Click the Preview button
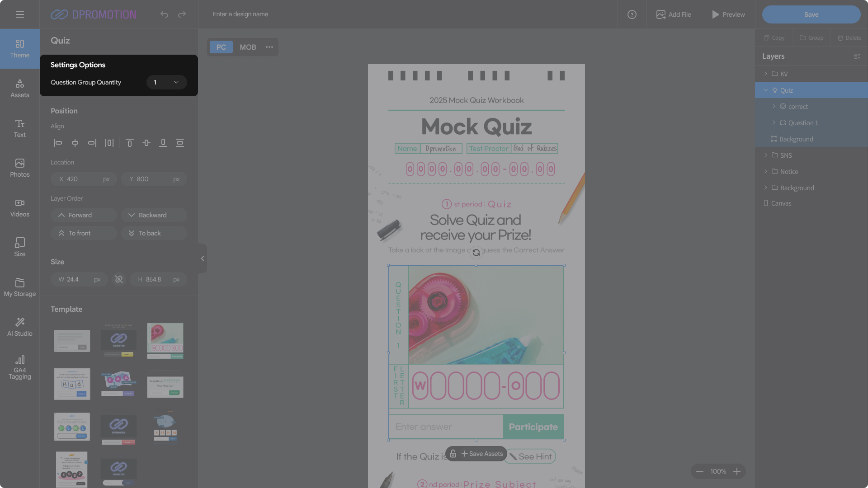This screenshot has width=868, height=488. [x=728, y=14]
